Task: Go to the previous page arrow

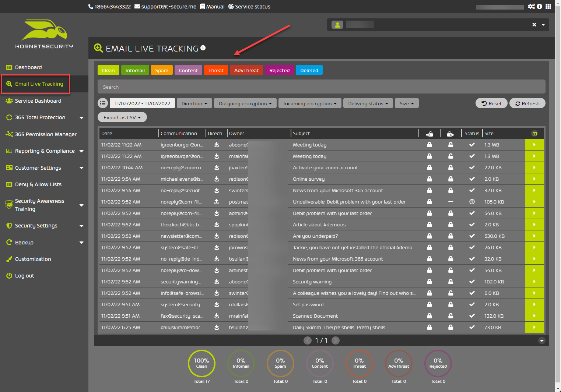Action: [308, 340]
